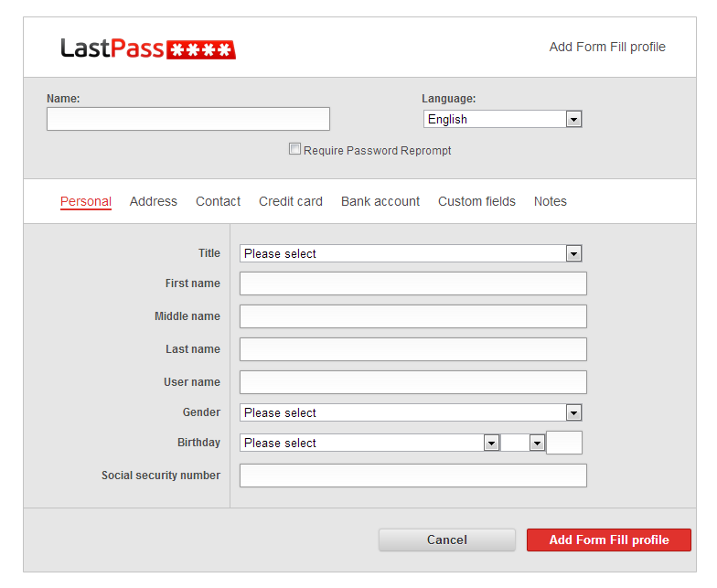Open the birthday day dropdown
The width and height of the screenshot is (717, 588).
point(522,443)
